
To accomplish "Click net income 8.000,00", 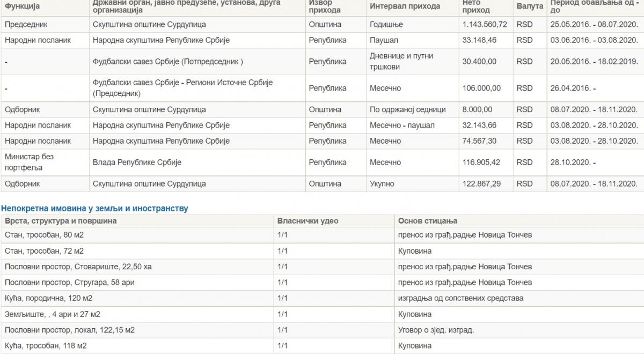I will 477,109.
